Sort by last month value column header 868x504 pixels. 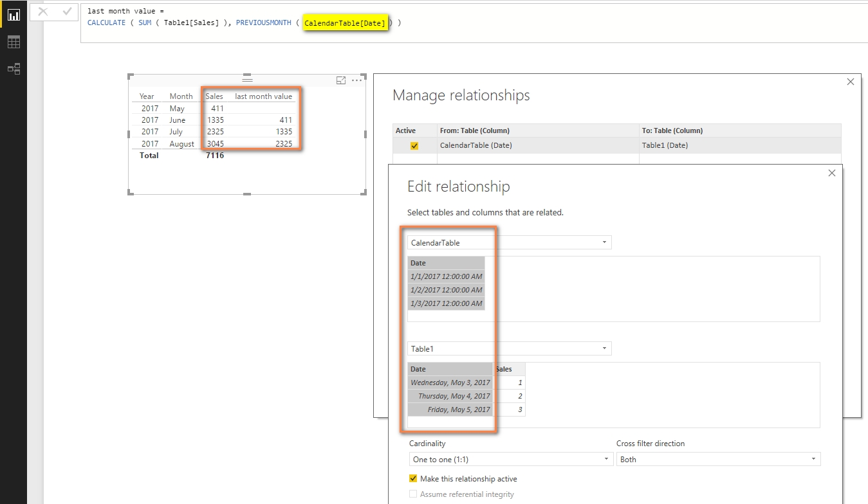(263, 96)
